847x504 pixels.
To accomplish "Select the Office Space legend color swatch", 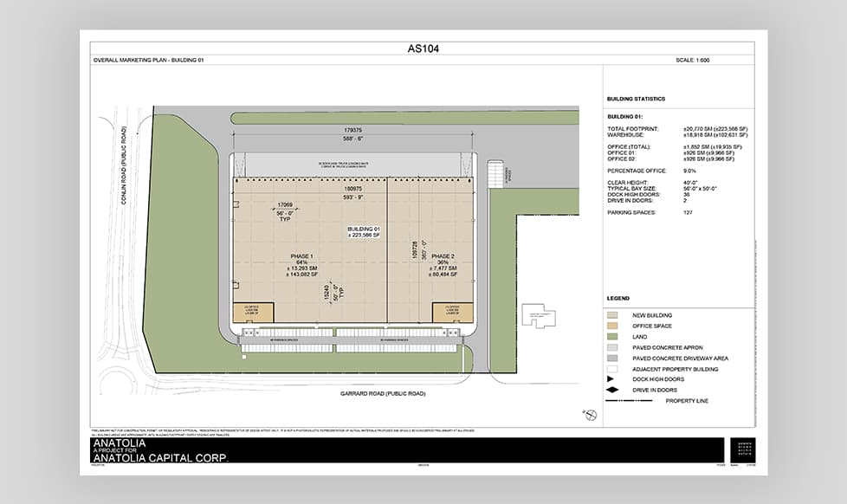I will (x=614, y=326).
